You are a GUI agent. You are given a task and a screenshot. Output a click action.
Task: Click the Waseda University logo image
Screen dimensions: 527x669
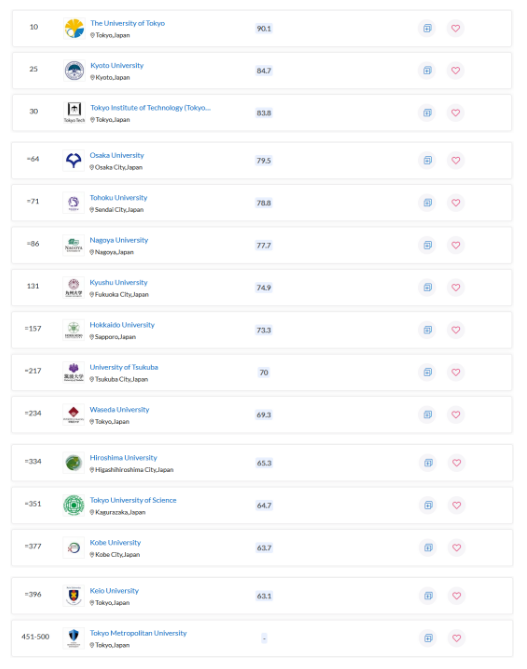73,414
